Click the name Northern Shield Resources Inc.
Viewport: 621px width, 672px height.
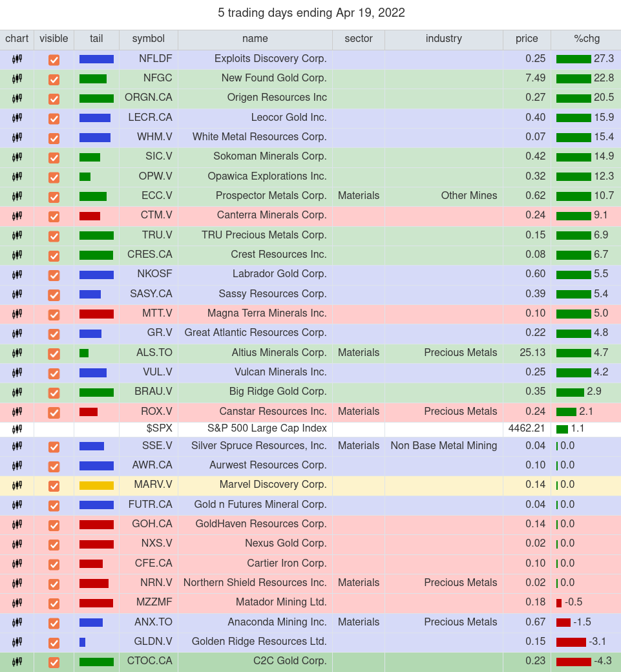pyautogui.click(x=255, y=583)
